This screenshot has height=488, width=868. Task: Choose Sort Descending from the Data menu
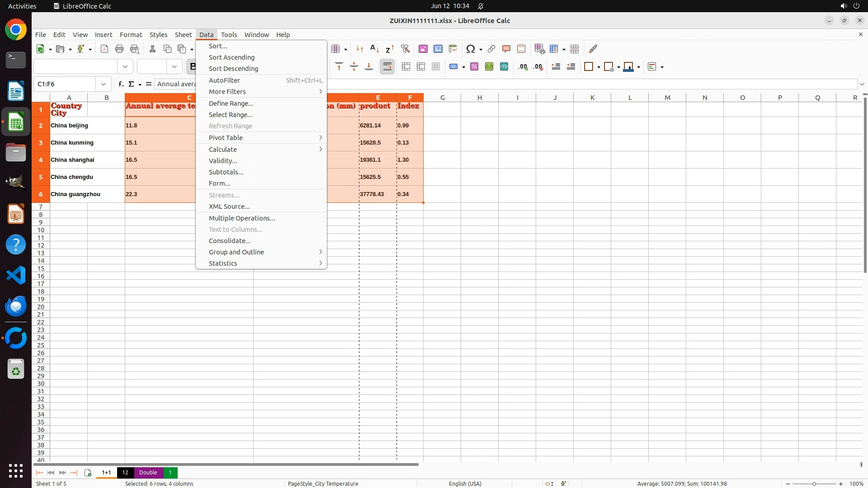click(x=233, y=69)
